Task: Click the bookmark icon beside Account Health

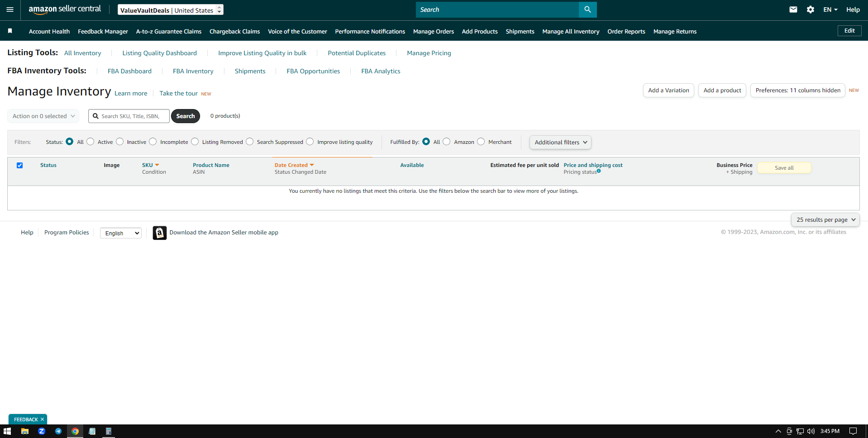Action: tap(10, 31)
